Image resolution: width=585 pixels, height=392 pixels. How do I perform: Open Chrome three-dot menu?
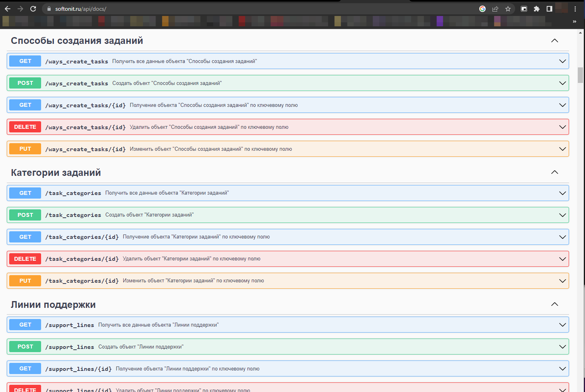(x=575, y=9)
